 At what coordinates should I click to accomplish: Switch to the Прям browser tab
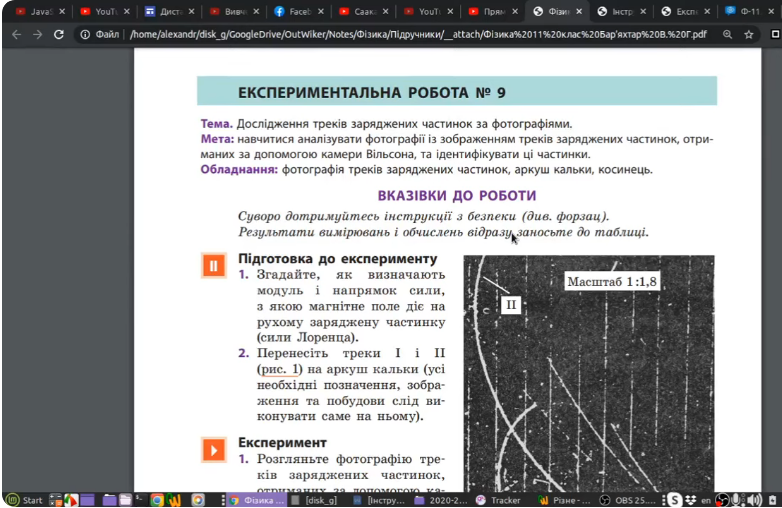point(493,11)
